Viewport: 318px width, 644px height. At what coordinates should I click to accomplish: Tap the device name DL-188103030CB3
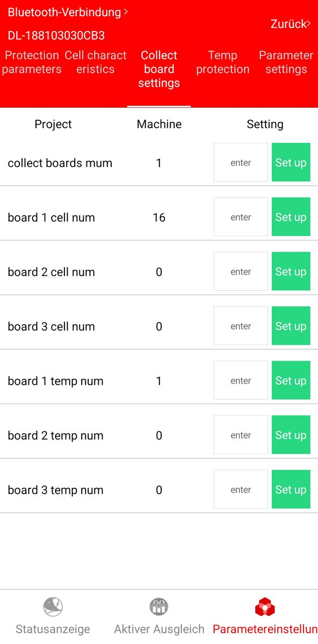tap(56, 36)
